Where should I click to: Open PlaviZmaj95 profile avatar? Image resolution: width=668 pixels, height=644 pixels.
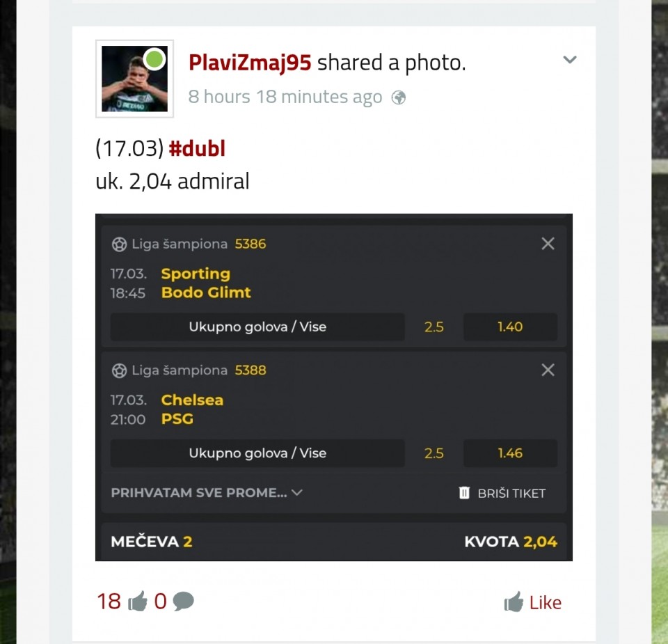[134, 79]
